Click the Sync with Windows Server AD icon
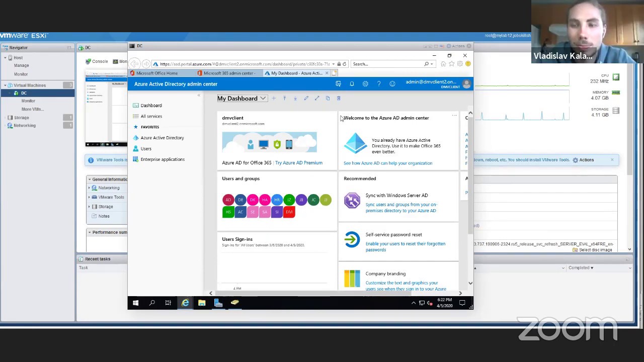Screen dimensions: 644x362 pos(352,200)
